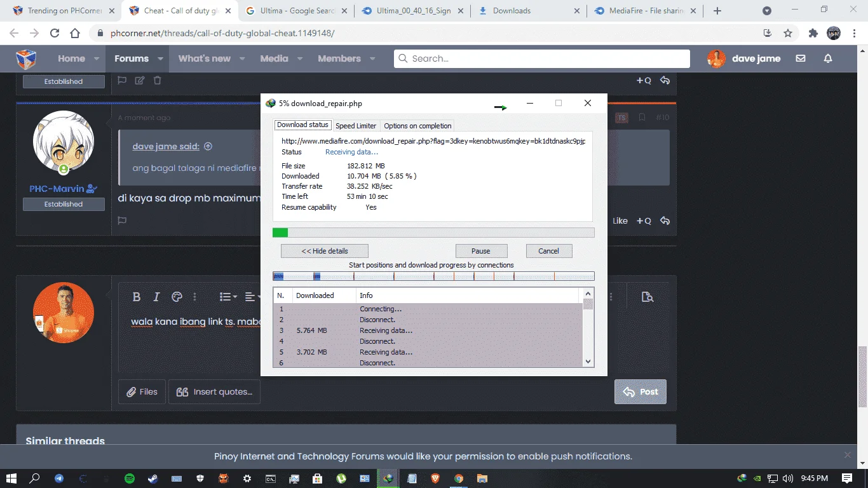This screenshot has height=488, width=868.
Task: Open a new browser tab
Action: tap(717, 11)
